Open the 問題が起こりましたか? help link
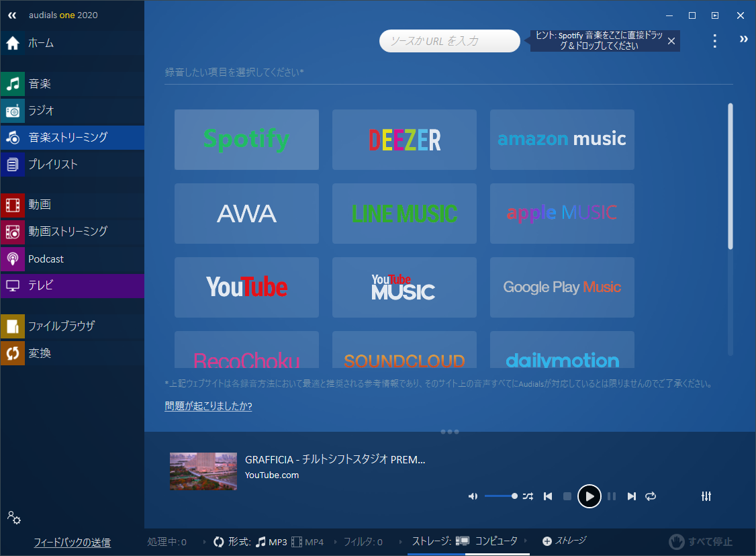This screenshot has width=756, height=556. 208,406
